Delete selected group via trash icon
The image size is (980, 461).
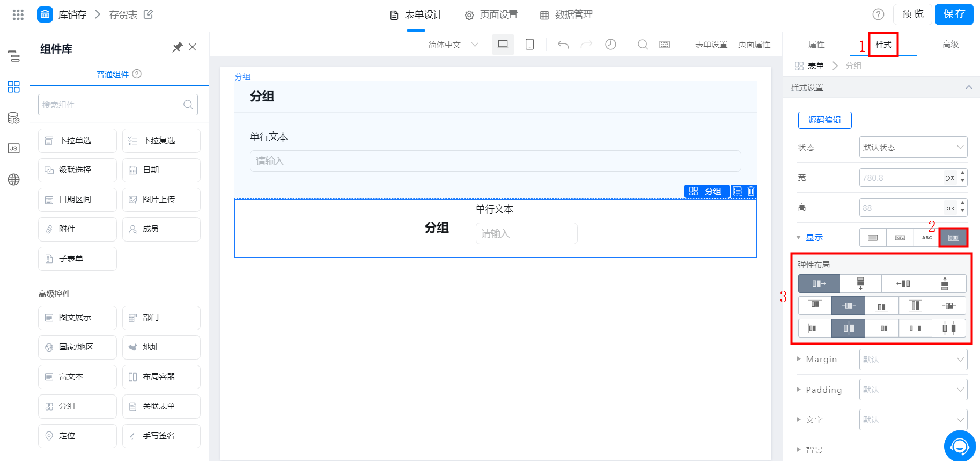[751, 191]
